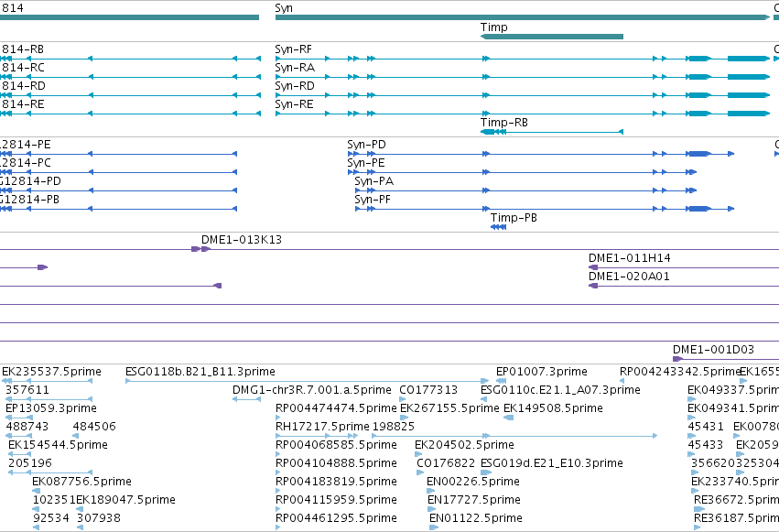779x532 pixels.
Task: Select EST EK267155.5prime
Action: point(449,408)
